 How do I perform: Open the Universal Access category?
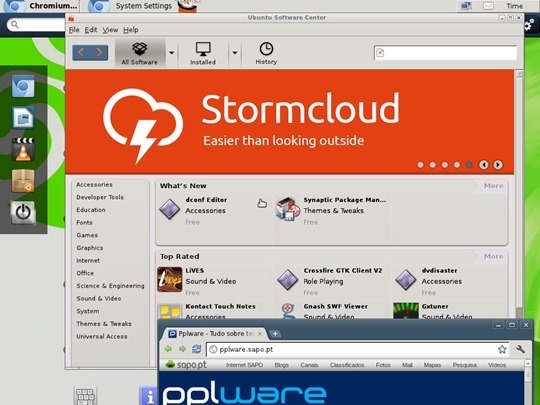[102, 336]
